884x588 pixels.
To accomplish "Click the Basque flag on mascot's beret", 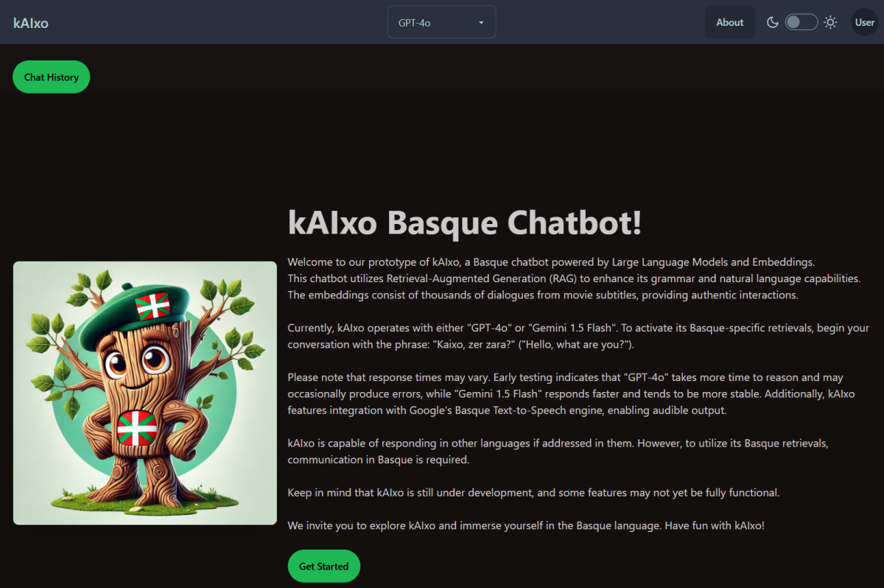I will pos(152,305).
